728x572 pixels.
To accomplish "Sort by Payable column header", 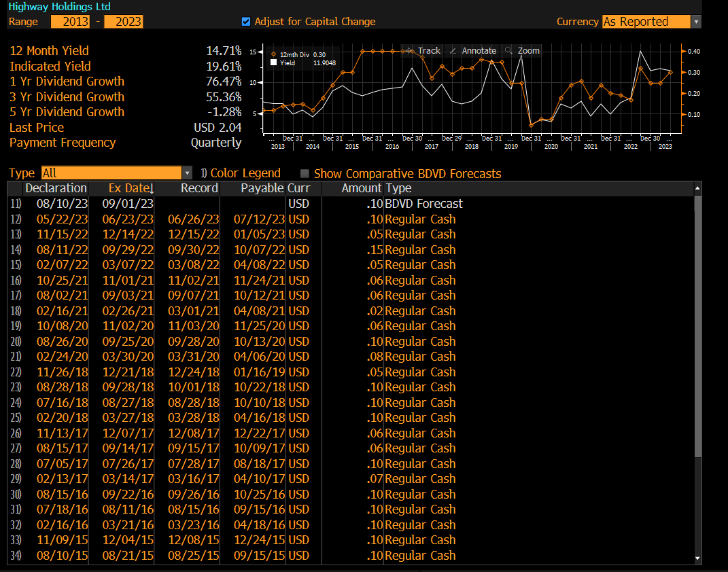I will click(x=262, y=188).
